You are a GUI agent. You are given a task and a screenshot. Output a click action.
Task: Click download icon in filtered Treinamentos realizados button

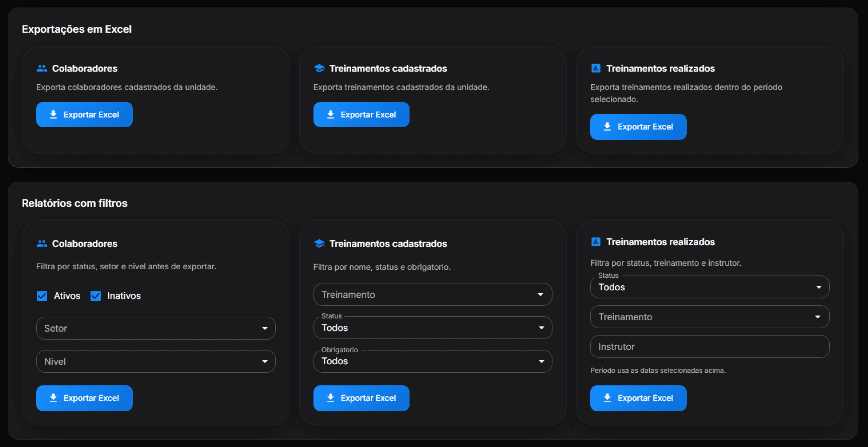[x=607, y=398]
